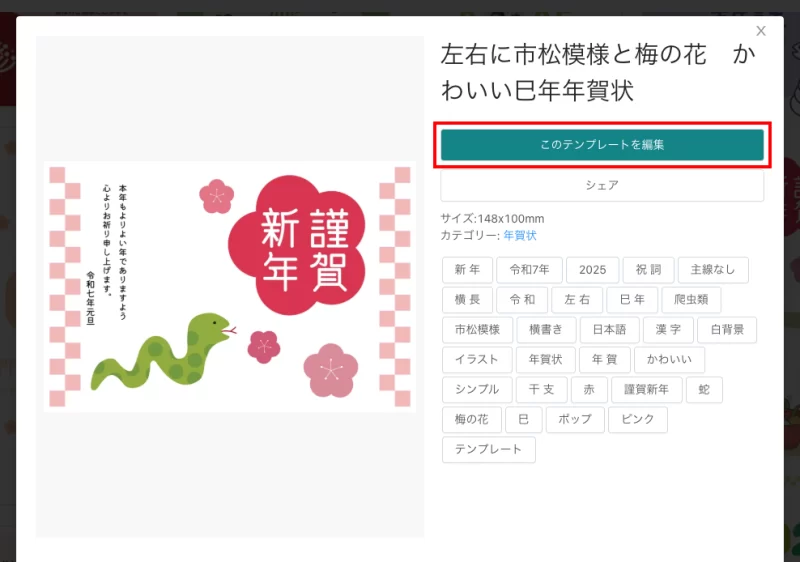Viewport: 800px width, 562px height.
Task: Click the 梅の花 tag
Action: point(471,420)
